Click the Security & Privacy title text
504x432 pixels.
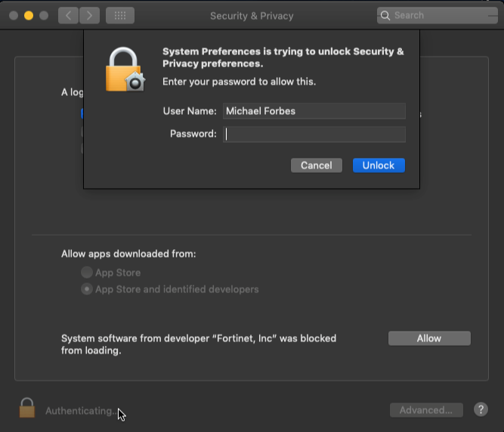pos(252,16)
